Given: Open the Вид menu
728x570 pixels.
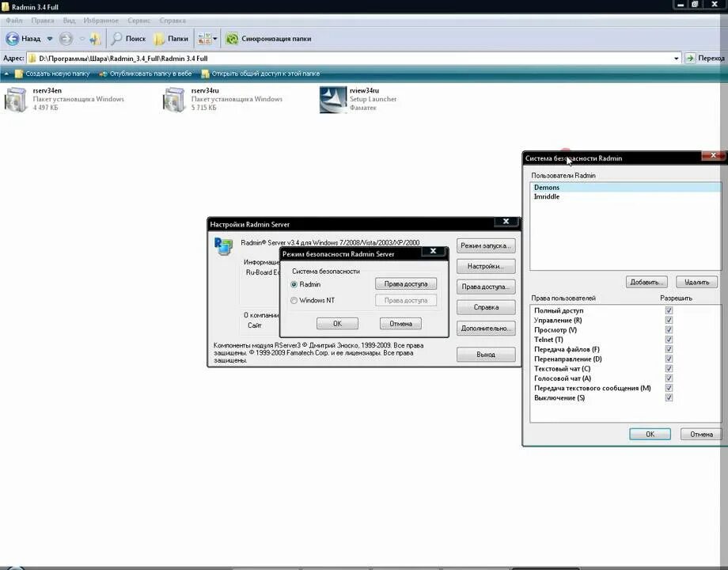Looking at the screenshot, I should tap(69, 21).
